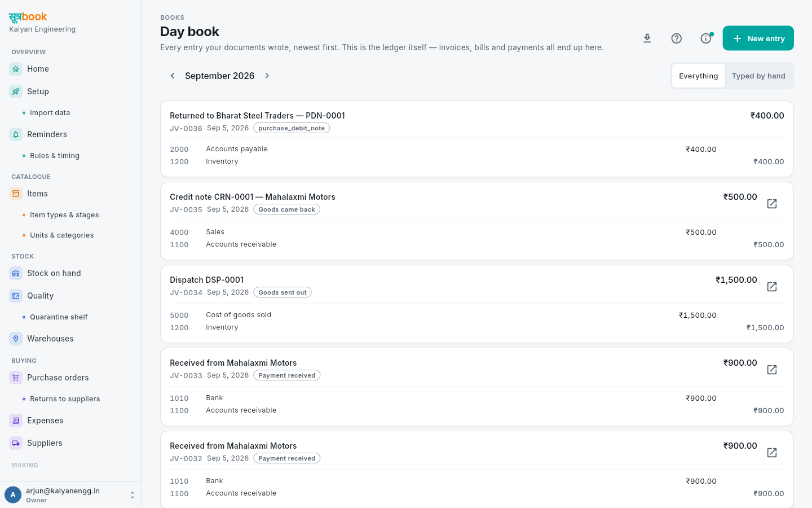Click Payment received tag on JV-0033
This screenshot has height=508, width=812.
pos(287,375)
